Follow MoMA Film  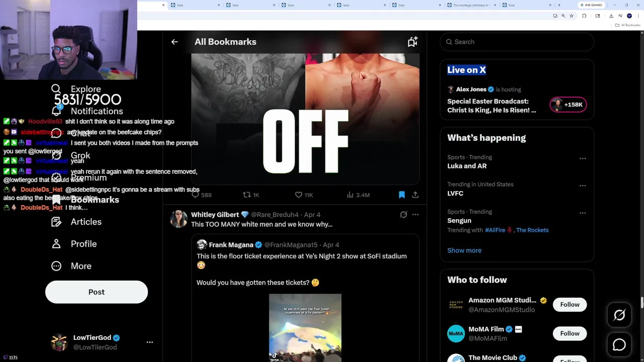tap(570, 333)
